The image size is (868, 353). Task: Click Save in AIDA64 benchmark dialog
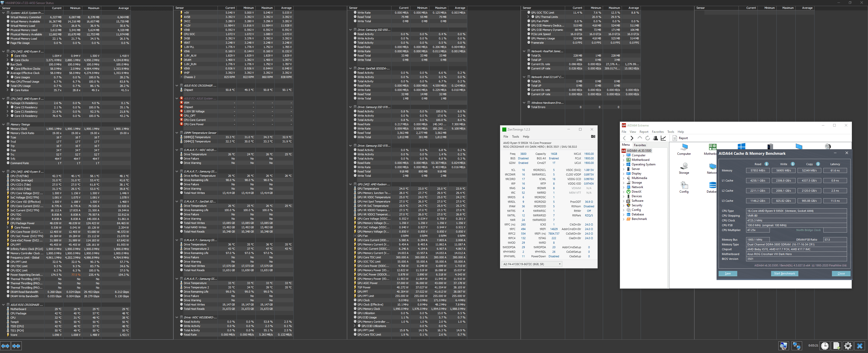[x=727, y=273]
